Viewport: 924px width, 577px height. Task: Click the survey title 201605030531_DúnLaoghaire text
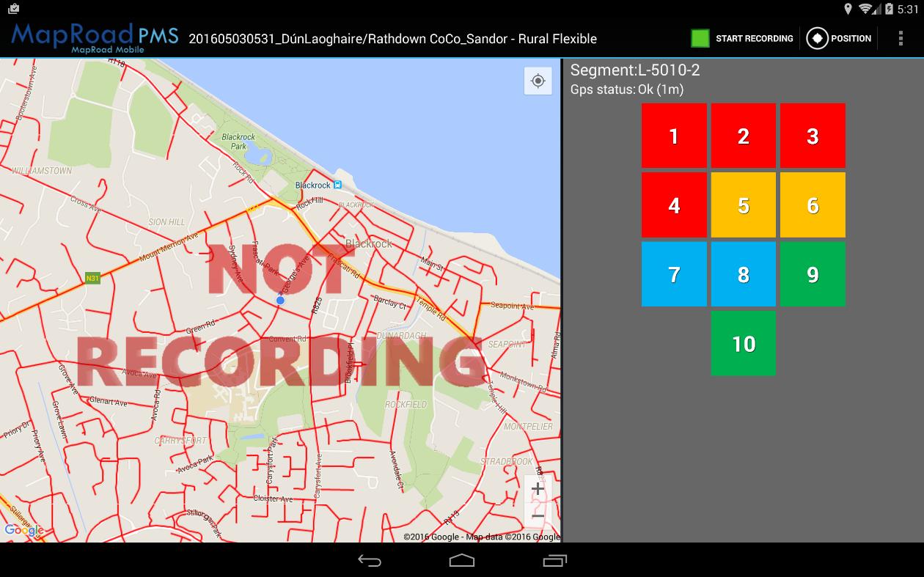point(393,39)
